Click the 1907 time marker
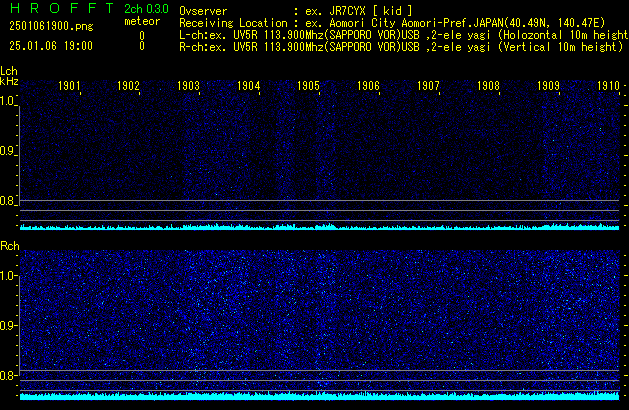 pos(428,86)
